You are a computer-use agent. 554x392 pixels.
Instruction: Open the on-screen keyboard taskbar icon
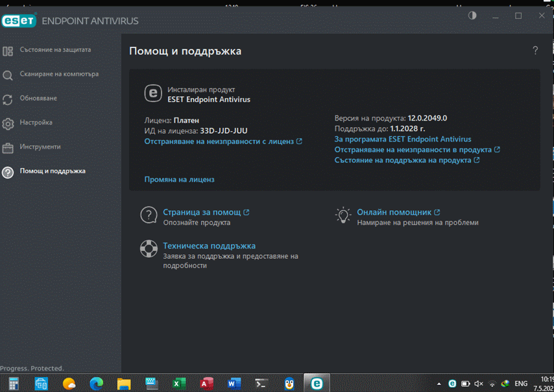(152, 384)
